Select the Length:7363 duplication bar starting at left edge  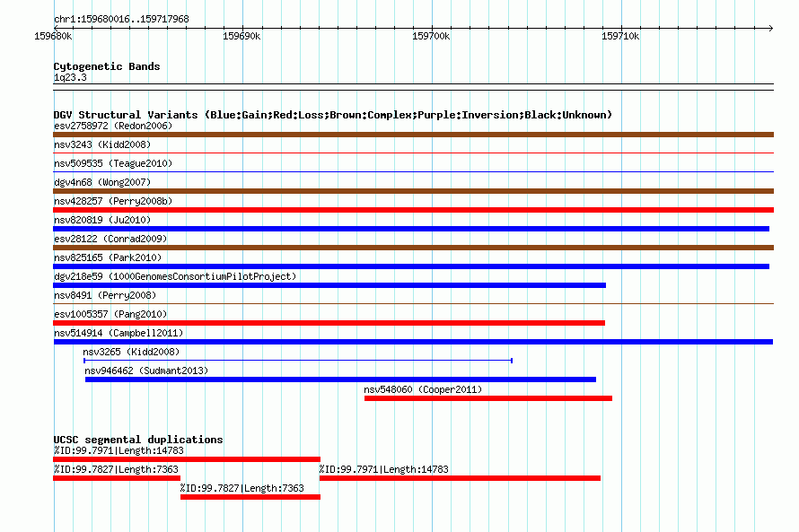coord(117,478)
